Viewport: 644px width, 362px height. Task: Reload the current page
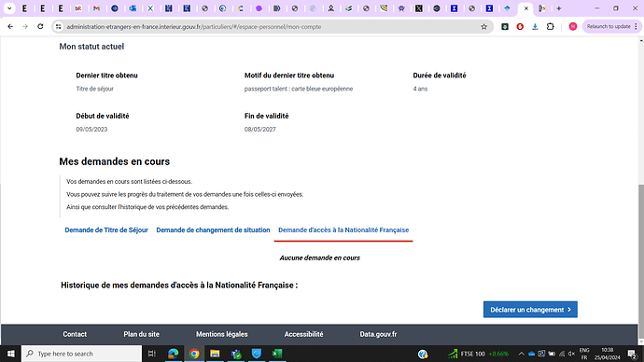(40, 27)
